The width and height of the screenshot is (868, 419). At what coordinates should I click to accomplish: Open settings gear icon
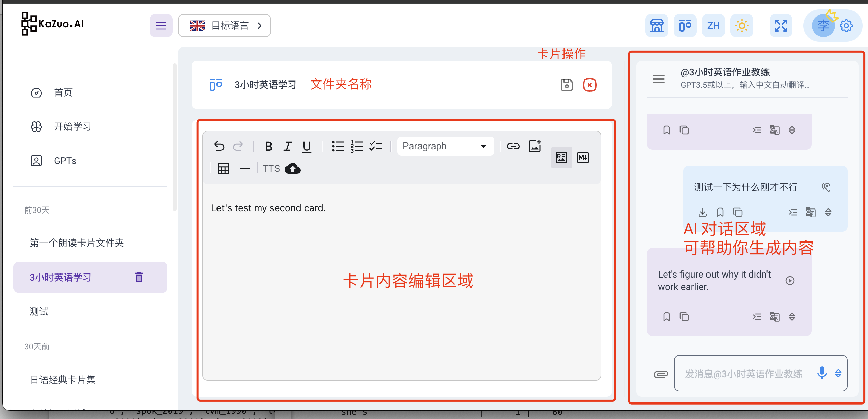846,26
